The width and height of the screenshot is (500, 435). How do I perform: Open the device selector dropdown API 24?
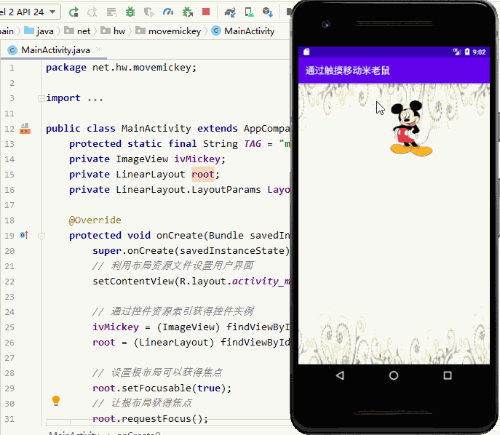(x=29, y=12)
